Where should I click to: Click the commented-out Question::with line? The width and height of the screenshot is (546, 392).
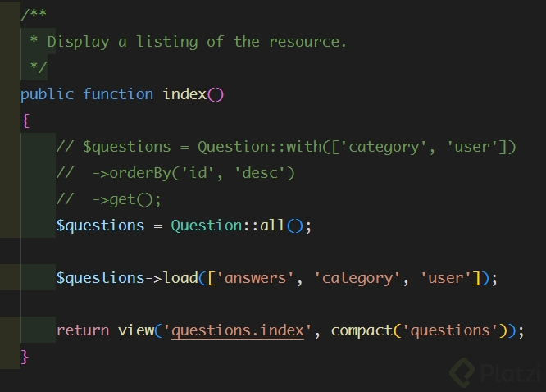286,147
